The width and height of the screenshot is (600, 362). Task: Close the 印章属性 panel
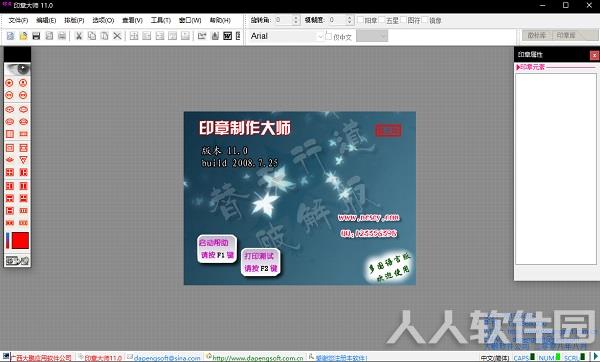594,55
